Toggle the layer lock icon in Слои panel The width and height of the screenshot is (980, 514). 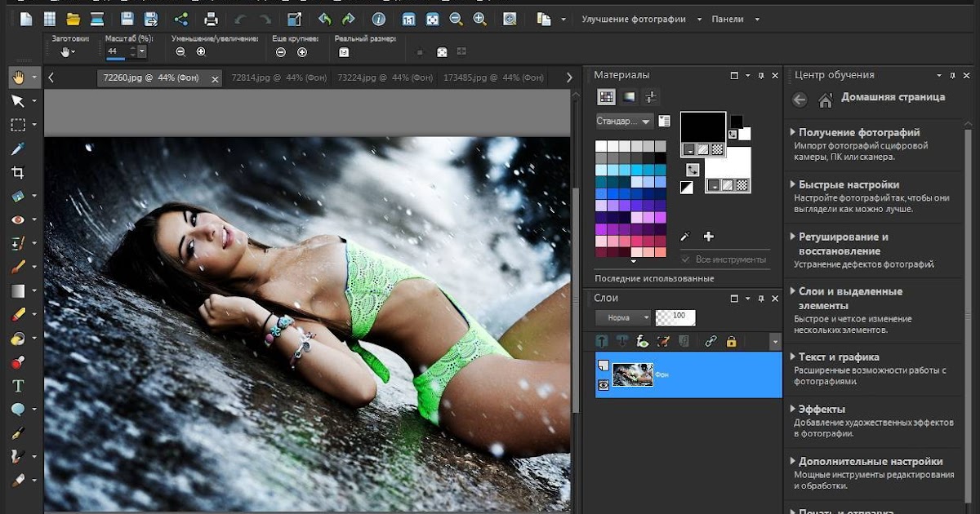[x=731, y=341]
